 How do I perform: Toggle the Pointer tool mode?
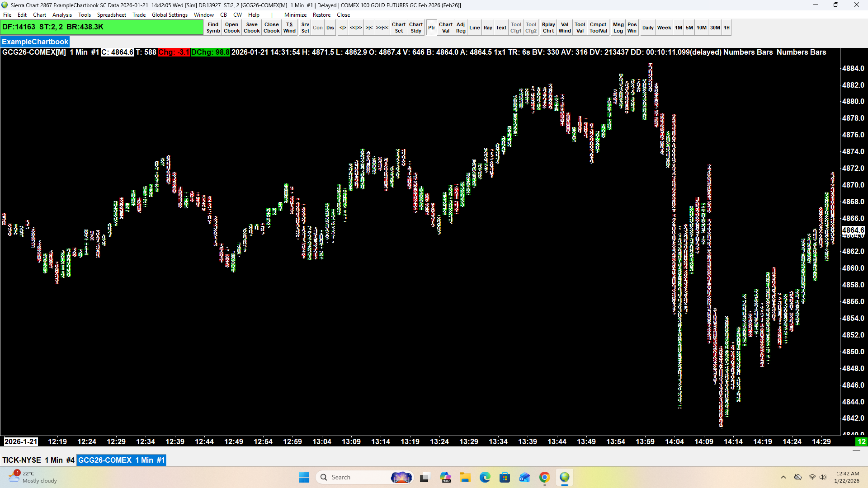coord(432,28)
